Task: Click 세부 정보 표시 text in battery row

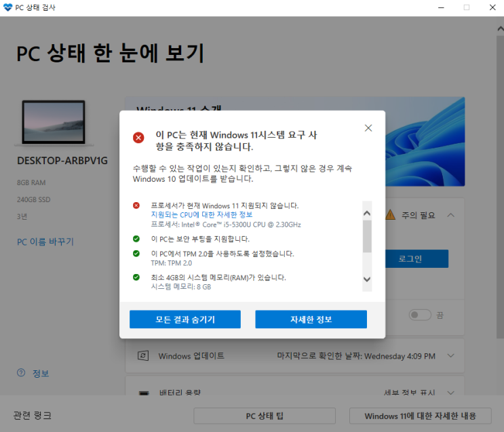Action: pyautogui.click(x=409, y=393)
